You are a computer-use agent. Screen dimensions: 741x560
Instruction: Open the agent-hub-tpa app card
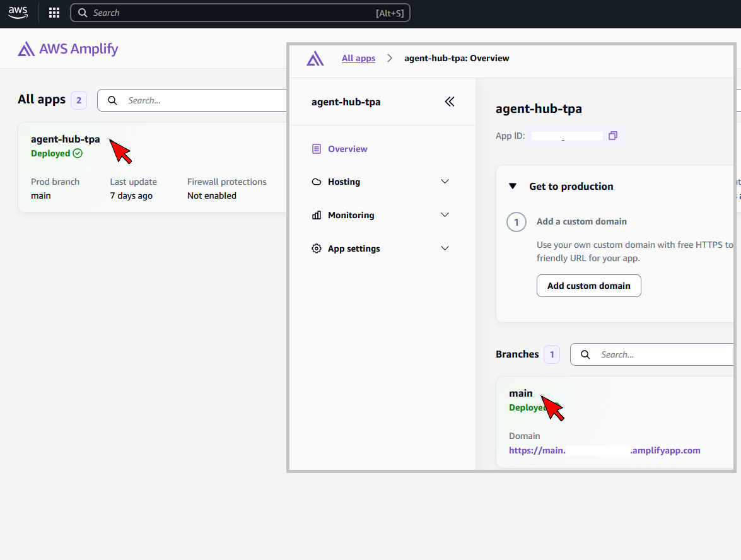coord(66,139)
